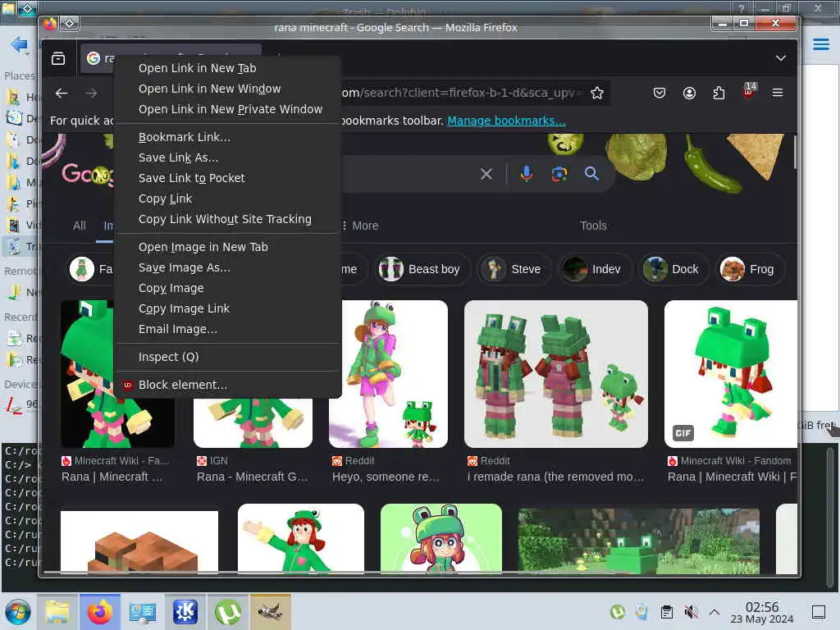Open the Manage bookmarks... link
Image resolution: width=840 pixels, height=630 pixels.
(506, 121)
